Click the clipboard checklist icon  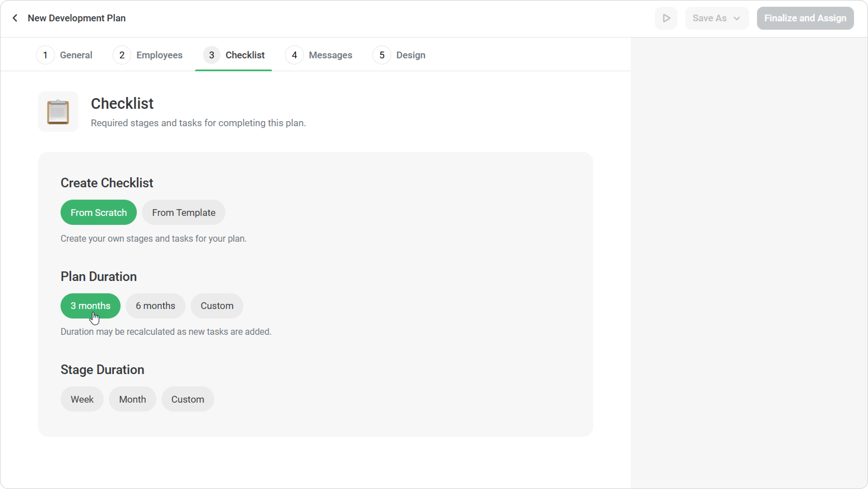tap(58, 112)
